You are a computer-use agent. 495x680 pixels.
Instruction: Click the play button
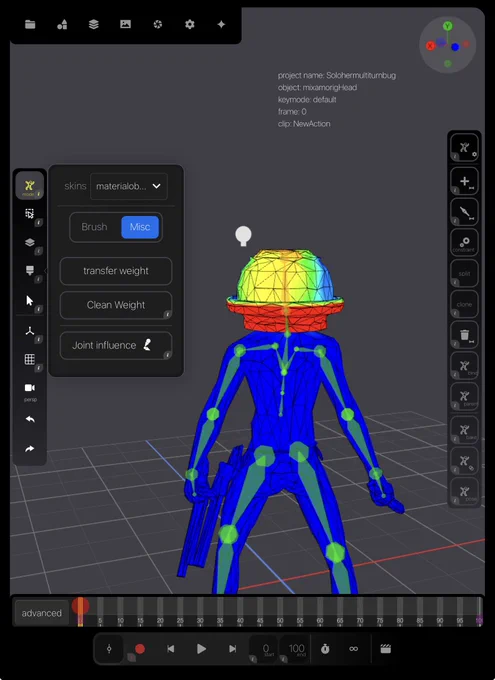click(x=201, y=649)
